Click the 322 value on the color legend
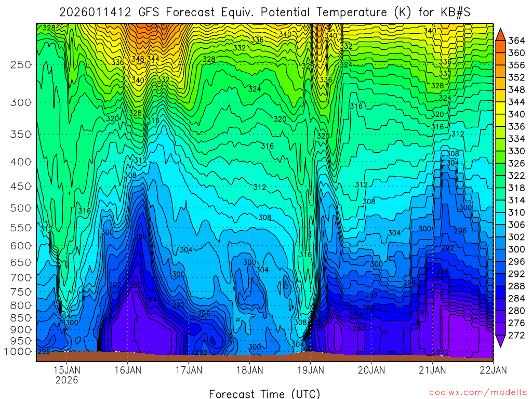 516,176
